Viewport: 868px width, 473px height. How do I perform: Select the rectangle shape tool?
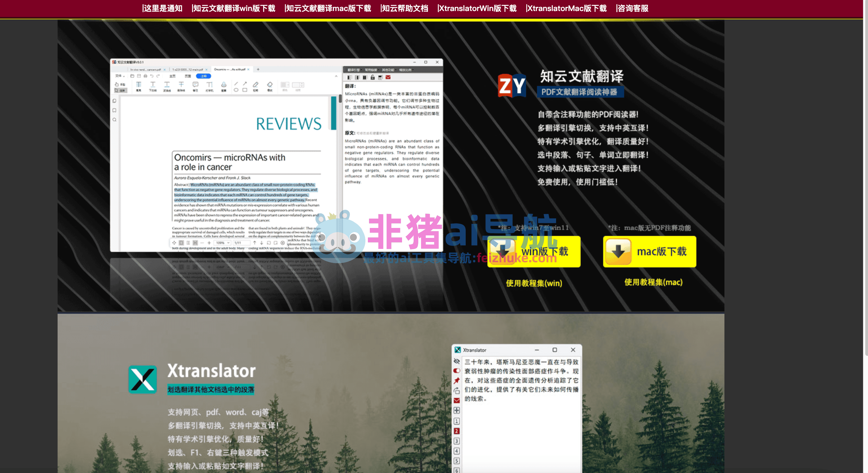coord(245,90)
